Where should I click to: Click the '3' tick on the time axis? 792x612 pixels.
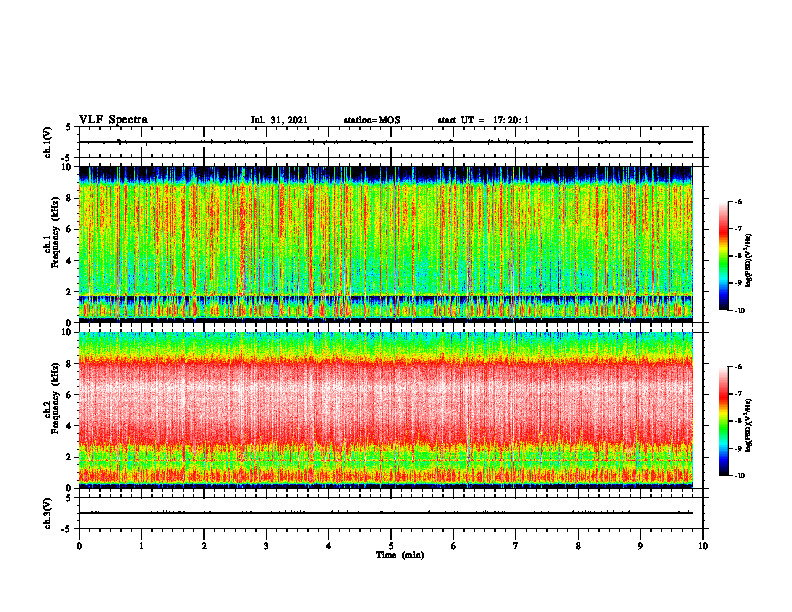[x=266, y=546]
